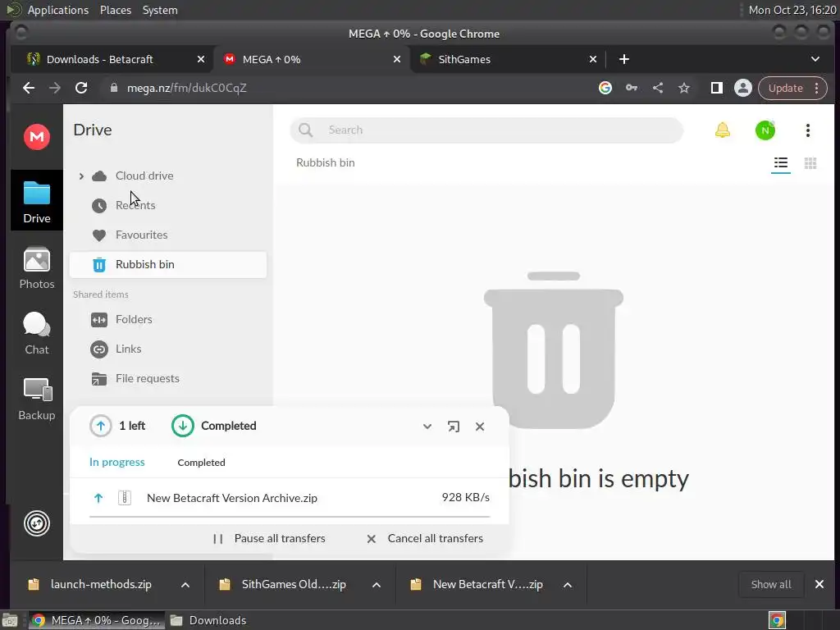This screenshot has height=630, width=840.
Task: Click the Rubbish bin breadcrumb
Action: tap(325, 163)
